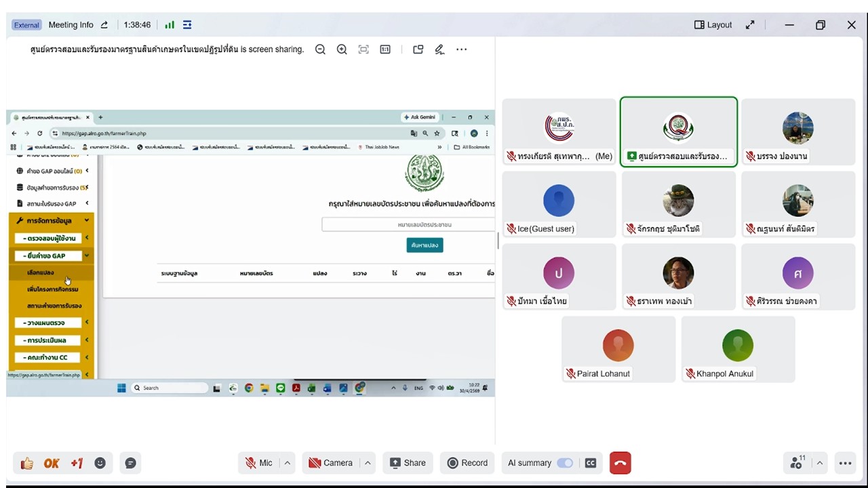Toggle the AI summary switch
The image size is (868, 488).
pyautogui.click(x=564, y=463)
